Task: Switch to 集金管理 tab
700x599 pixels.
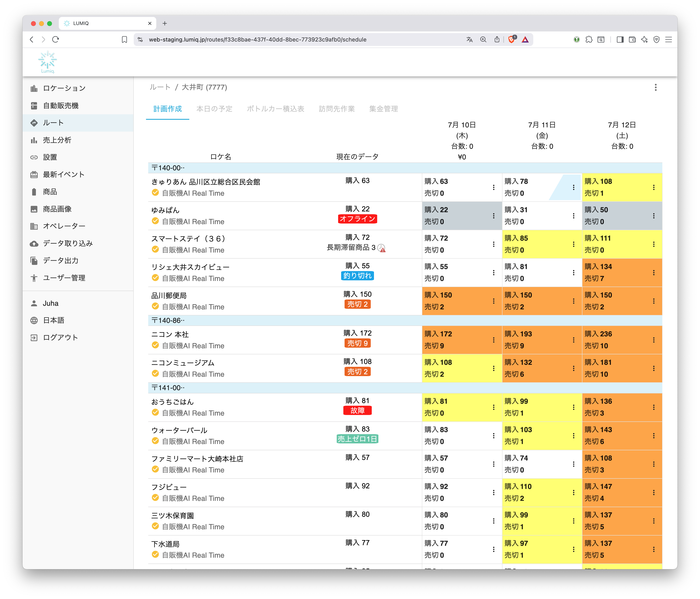Action: coord(383,109)
